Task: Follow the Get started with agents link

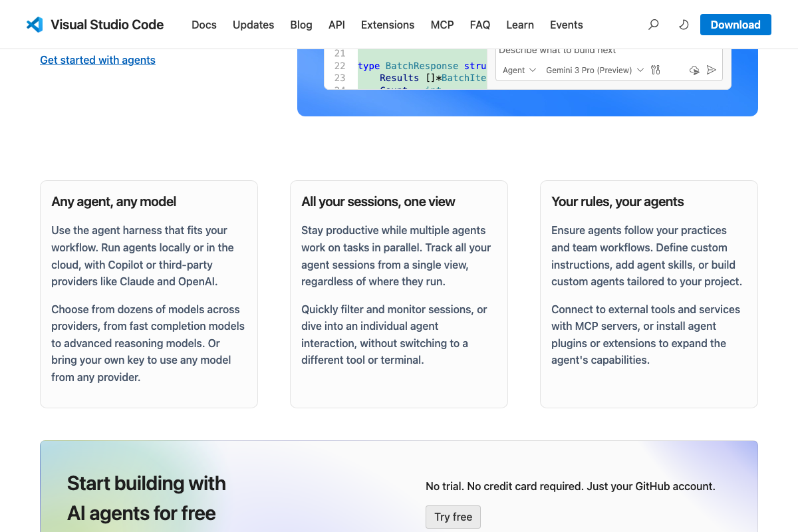Action: click(97, 60)
